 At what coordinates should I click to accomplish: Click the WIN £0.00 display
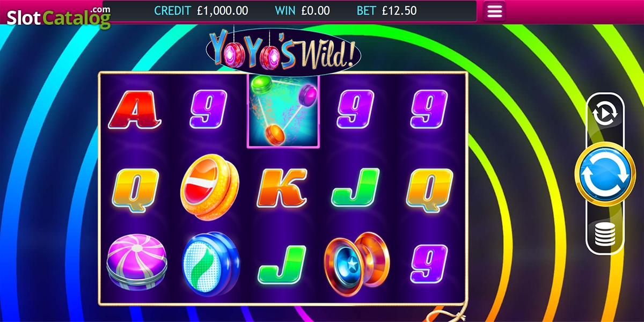pyautogui.click(x=302, y=10)
